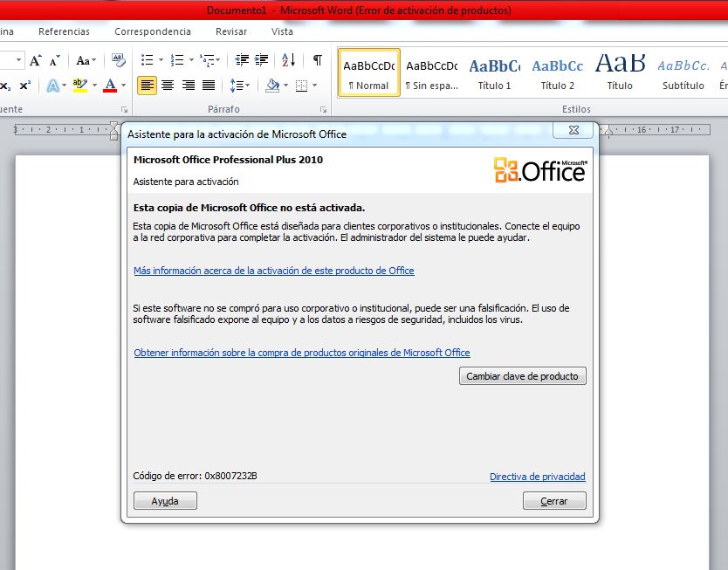Open the Change Case (Aa) button

(x=86, y=60)
